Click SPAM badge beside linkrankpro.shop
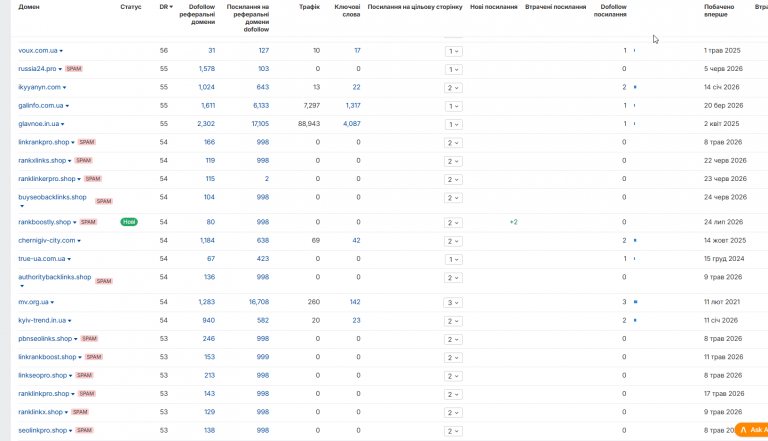Screen dimensions: 768x441 pos(87,142)
